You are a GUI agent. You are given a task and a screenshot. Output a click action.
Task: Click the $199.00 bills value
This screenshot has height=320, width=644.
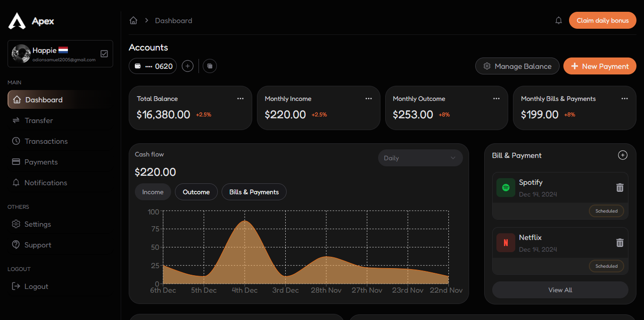[540, 115]
